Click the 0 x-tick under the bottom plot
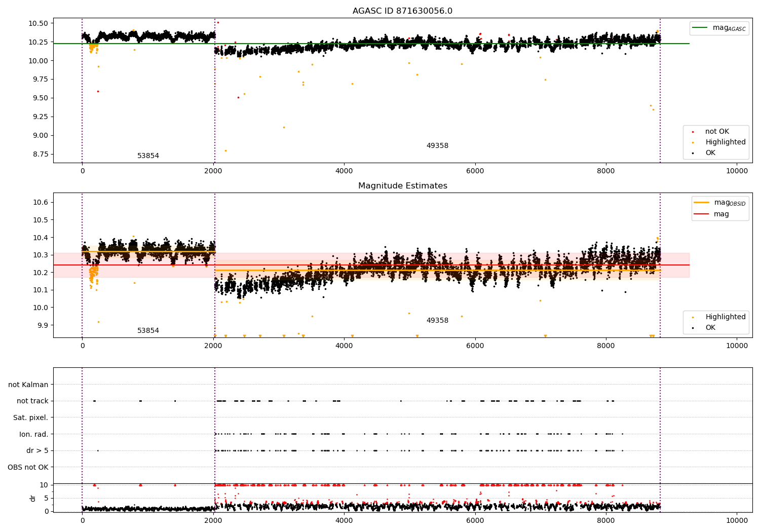 [x=82, y=520]
